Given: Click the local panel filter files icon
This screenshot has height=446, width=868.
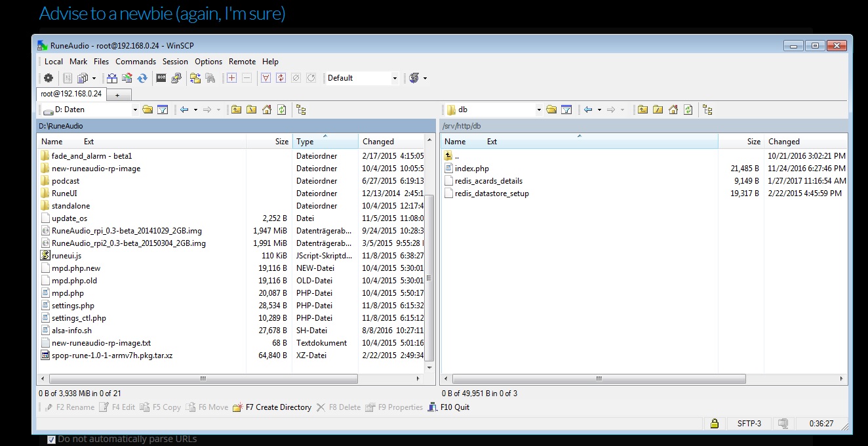Looking at the screenshot, I should tap(163, 110).
